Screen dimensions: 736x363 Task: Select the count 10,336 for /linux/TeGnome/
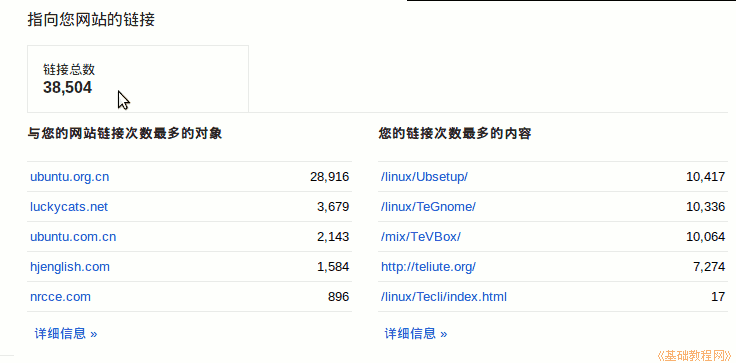[x=705, y=207]
